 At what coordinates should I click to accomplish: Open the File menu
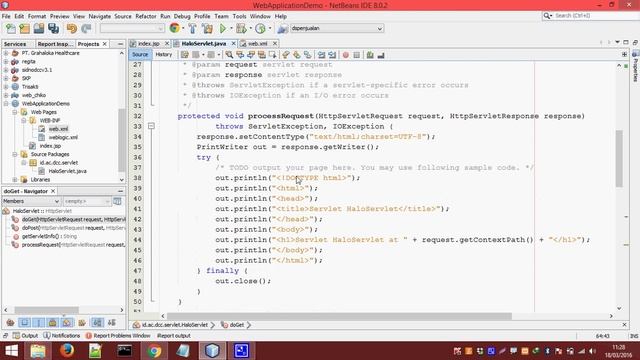[6, 16]
